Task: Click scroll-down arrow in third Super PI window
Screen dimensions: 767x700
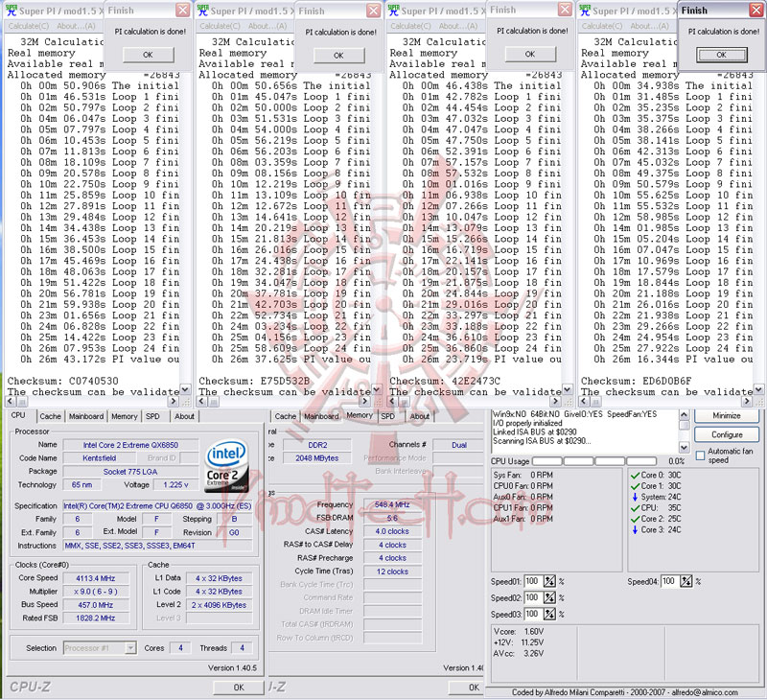Action: point(567,390)
